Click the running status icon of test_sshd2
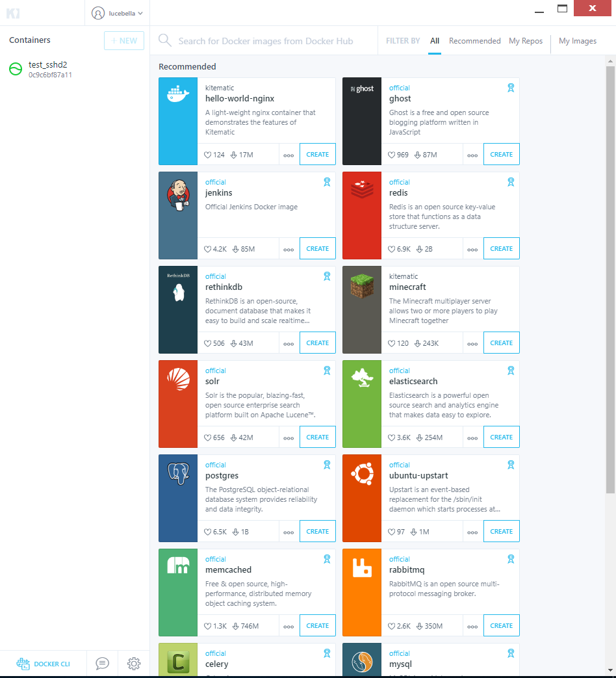This screenshot has height=678, width=616. [x=16, y=69]
